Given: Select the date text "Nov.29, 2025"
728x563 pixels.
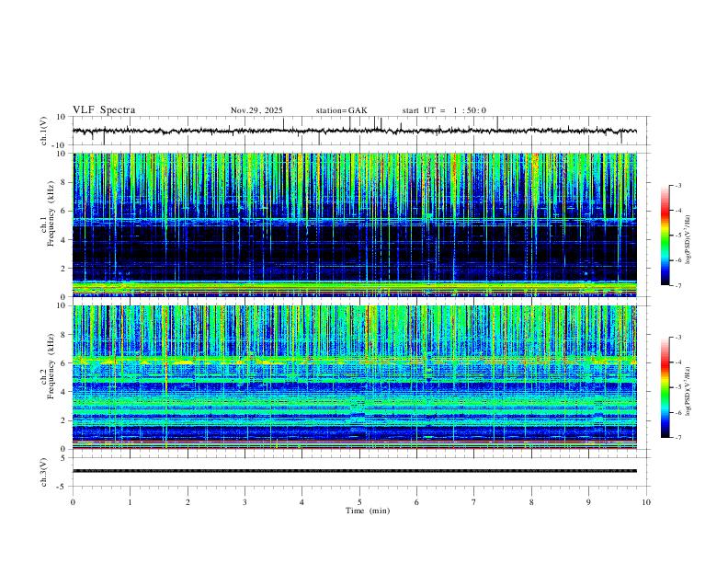Looking at the screenshot, I should click(x=256, y=110).
